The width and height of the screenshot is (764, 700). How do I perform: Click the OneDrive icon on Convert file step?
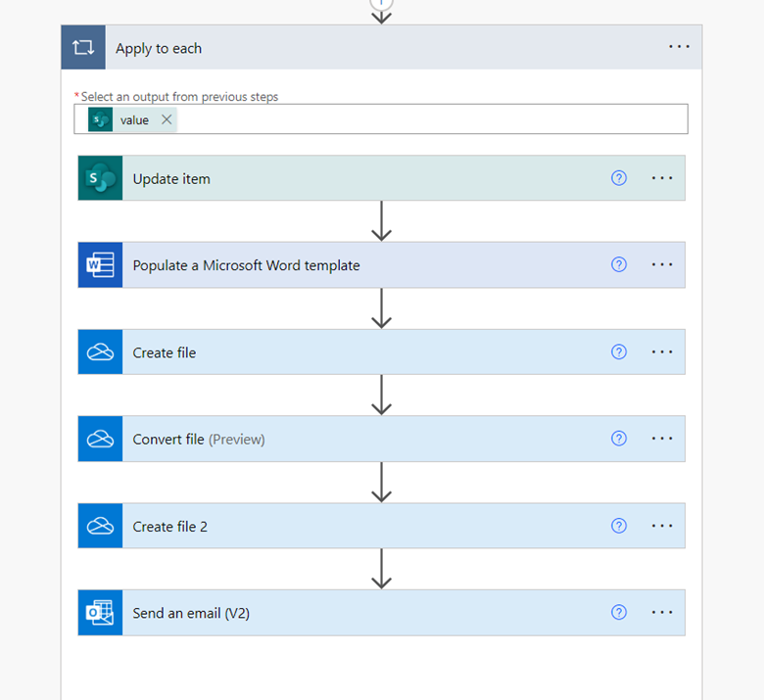pyautogui.click(x=100, y=439)
